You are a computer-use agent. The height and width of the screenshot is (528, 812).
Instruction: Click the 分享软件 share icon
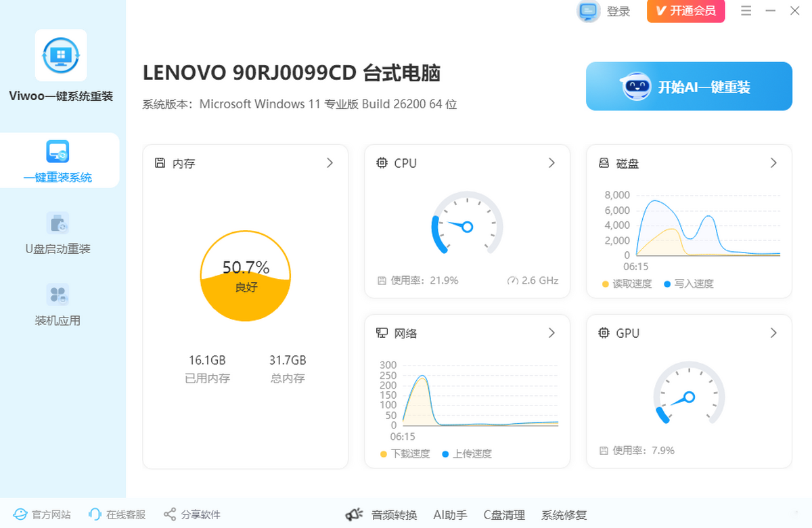click(x=170, y=515)
